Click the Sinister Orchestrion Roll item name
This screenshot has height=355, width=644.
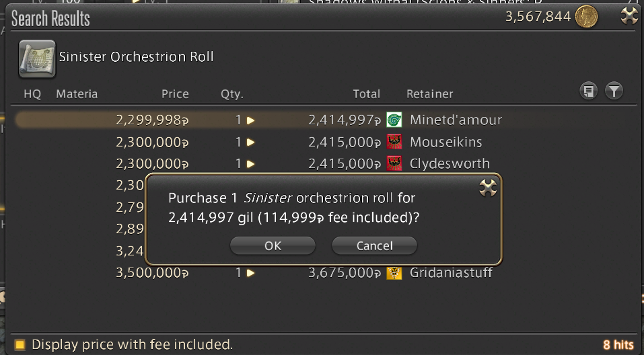pyautogui.click(x=137, y=56)
